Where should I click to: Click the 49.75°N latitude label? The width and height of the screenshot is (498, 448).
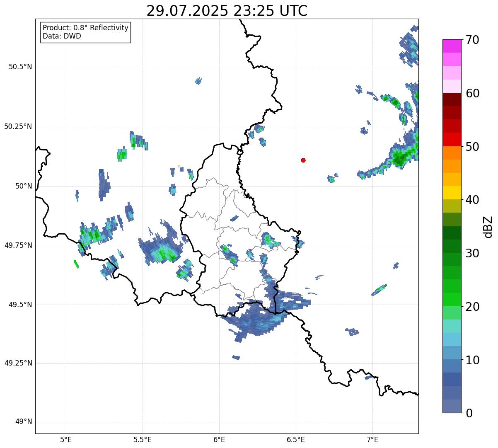(x=18, y=245)
